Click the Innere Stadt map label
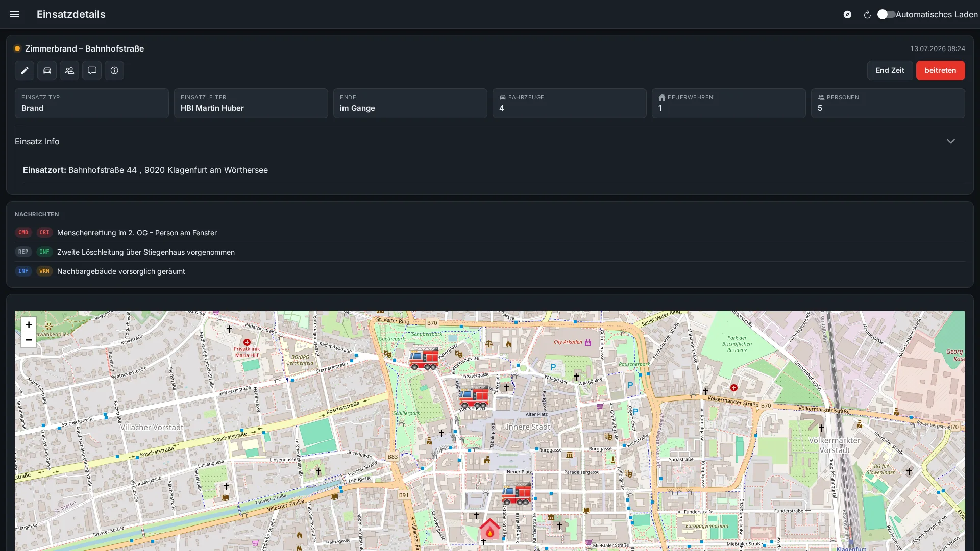Viewport: 980px width, 551px height. (528, 427)
